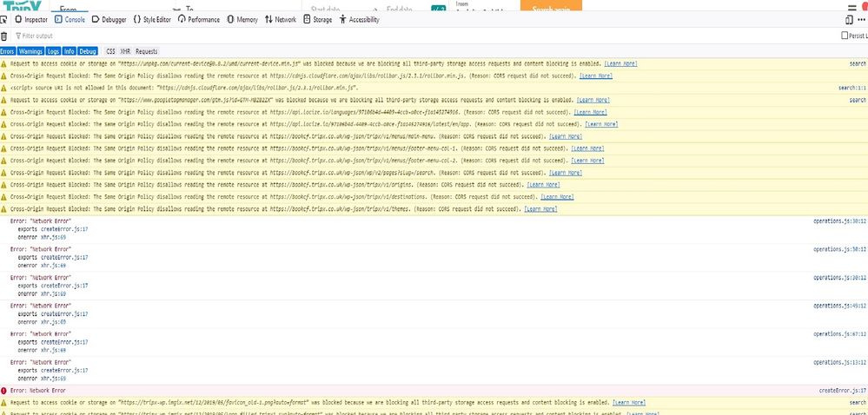Open the Inspector panel
The height and width of the screenshot is (415, 868).
[31, 19]
